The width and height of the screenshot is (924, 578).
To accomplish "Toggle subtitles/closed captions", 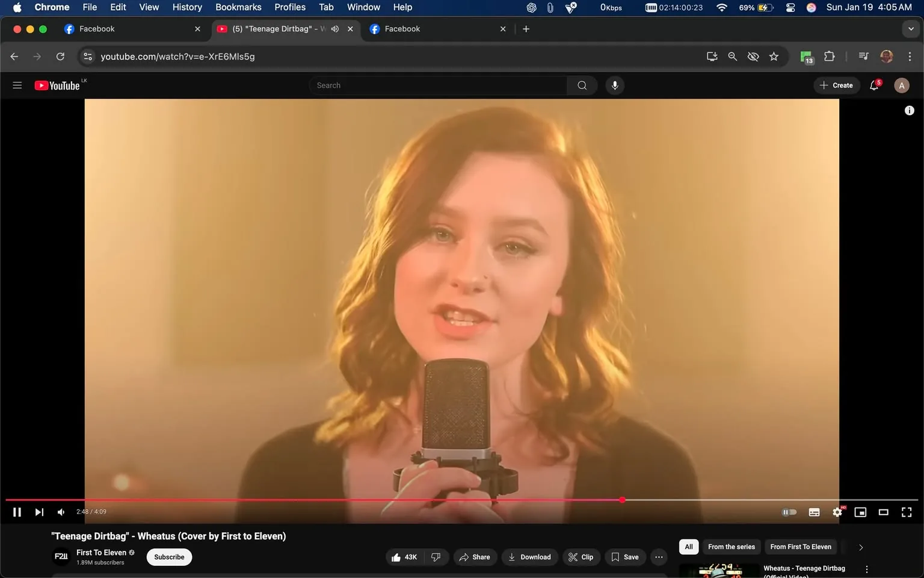I will [814, 512].
